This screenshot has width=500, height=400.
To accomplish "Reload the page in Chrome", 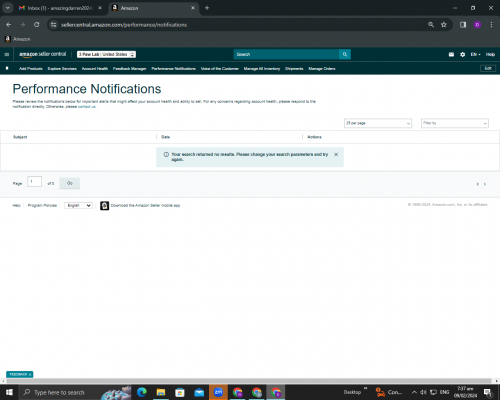I will (37, 25).
